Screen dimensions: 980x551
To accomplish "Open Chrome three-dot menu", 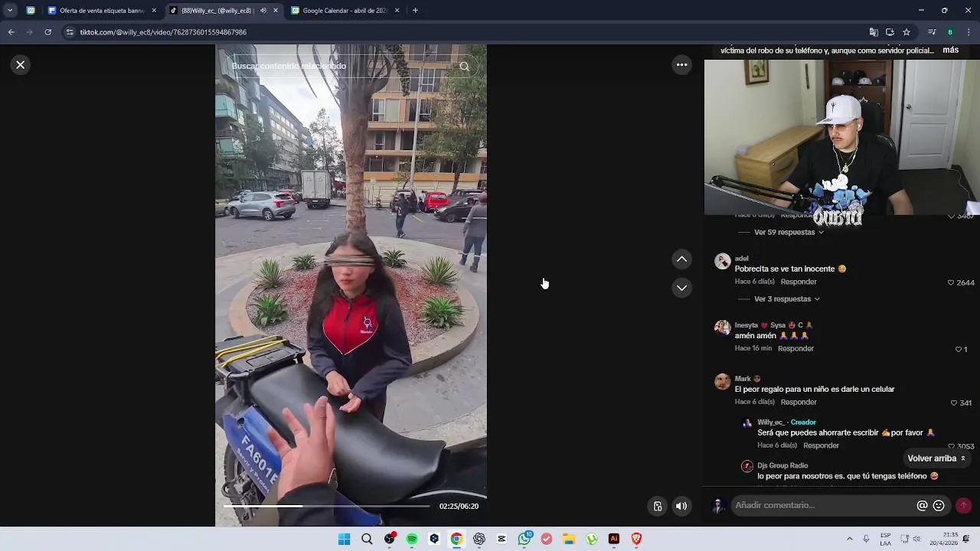I will coord(969,32).
